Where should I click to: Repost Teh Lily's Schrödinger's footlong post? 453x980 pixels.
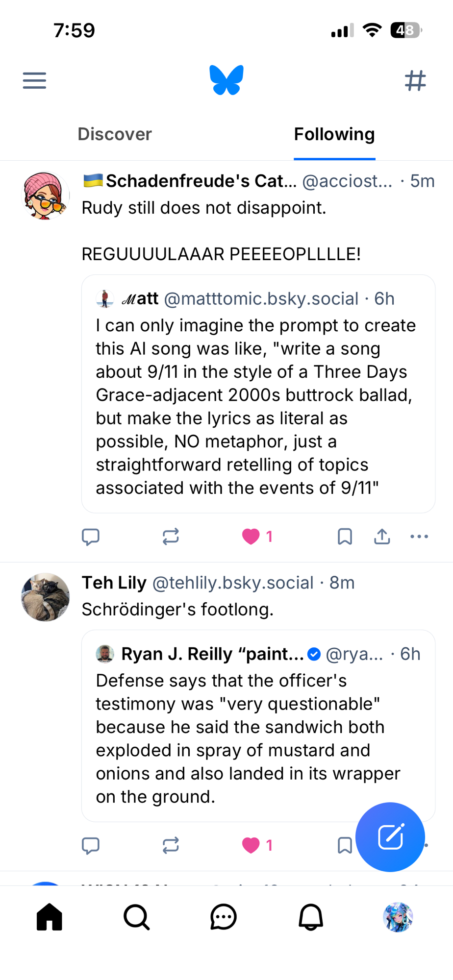coord(171,845)
